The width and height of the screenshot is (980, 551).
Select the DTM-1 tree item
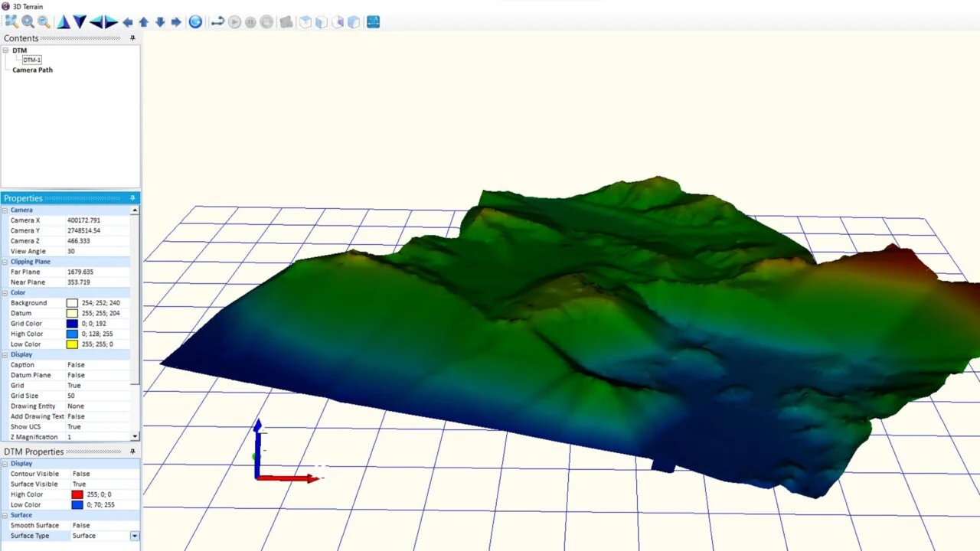31,60
